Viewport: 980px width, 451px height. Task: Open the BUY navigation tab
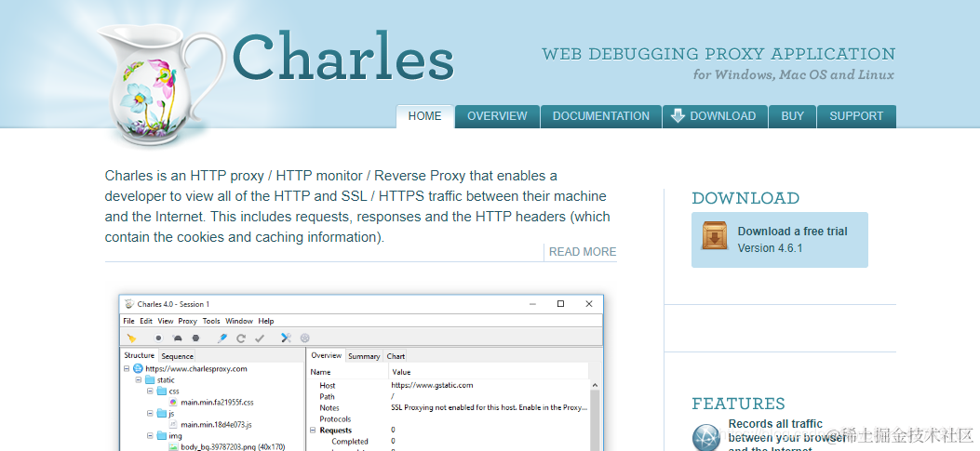click(x=793, y=116)
